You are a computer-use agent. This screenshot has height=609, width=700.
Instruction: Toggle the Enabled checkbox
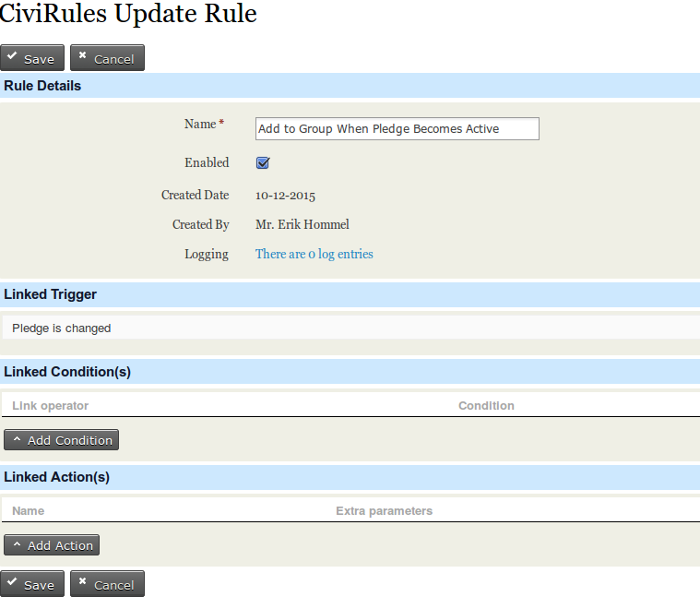point(263,162)
